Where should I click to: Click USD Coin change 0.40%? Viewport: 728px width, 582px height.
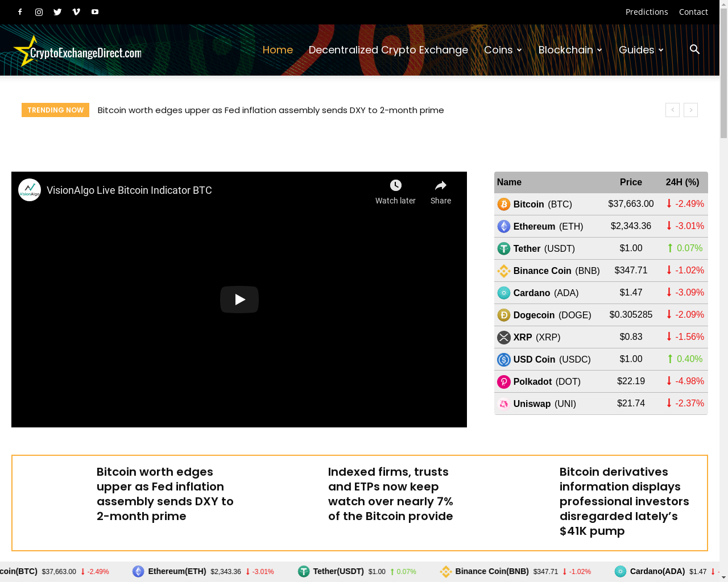click(x=685, y=359)
